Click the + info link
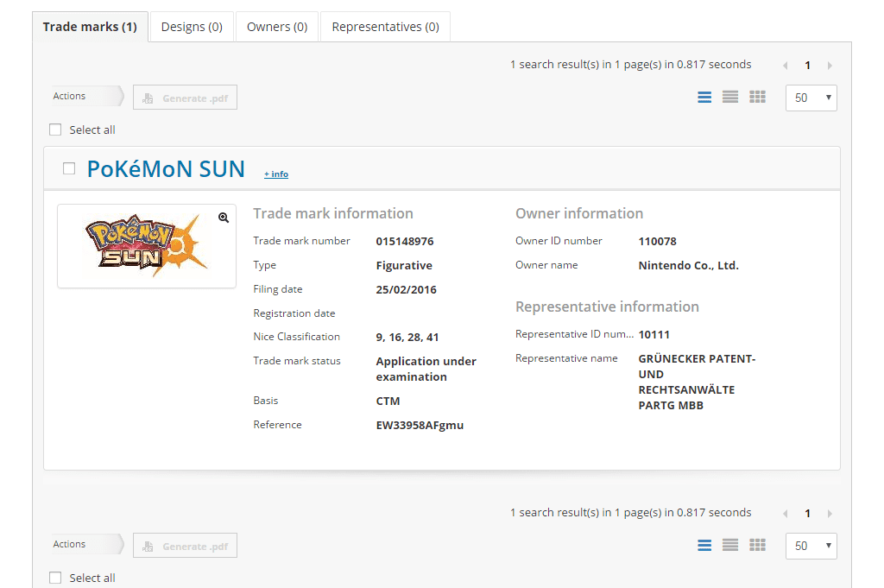Screen dimensions: 884x588 click(276, 174)
